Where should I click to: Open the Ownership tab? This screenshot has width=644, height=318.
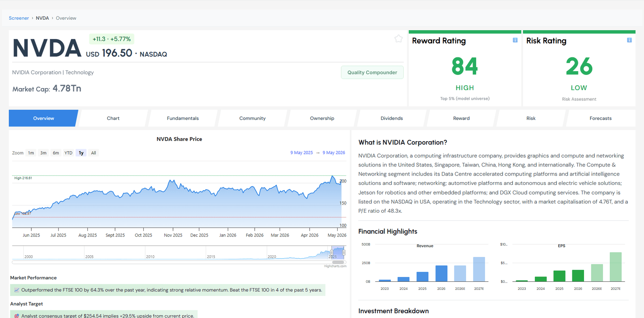coord(322,118)
